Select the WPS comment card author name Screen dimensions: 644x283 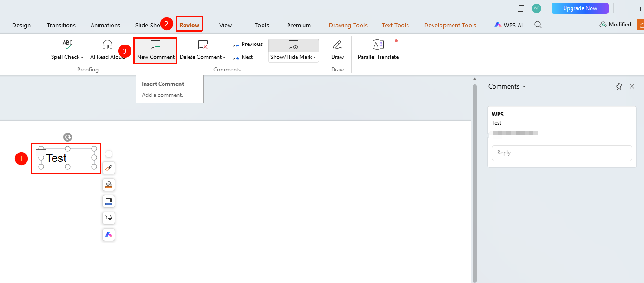click(498, 115)
